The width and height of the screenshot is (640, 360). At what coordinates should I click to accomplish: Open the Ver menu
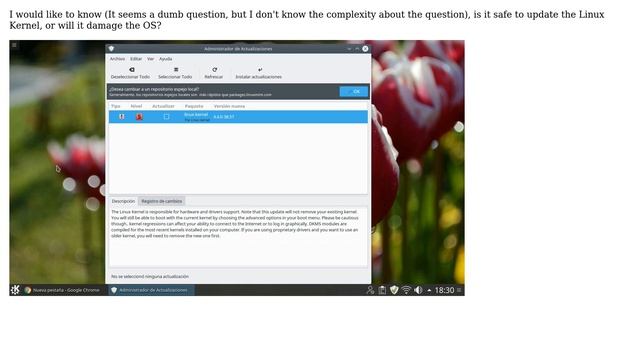click(x=151, y=59)
